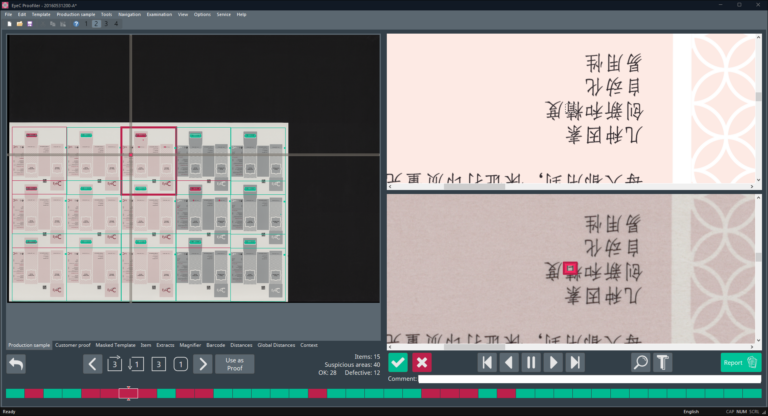768x416 pixels.
Task: Click the lower sample view vertical scrollbar
Action: [758, 269]
